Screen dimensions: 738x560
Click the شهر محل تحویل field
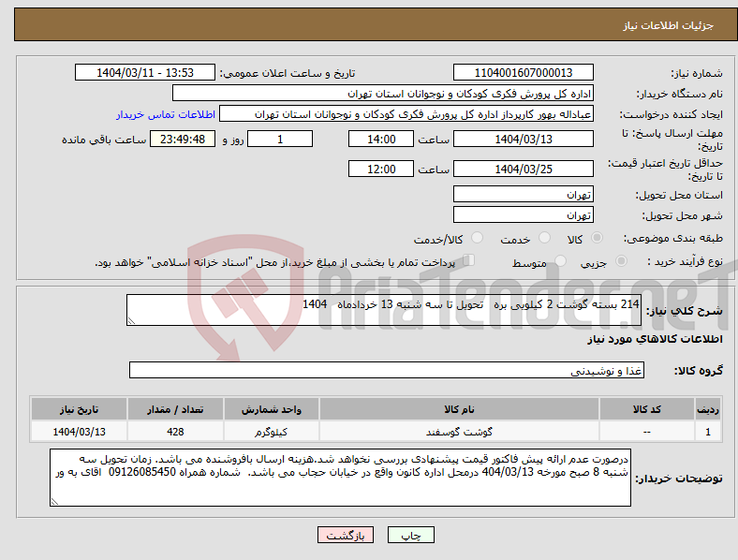tap(523, 214)
